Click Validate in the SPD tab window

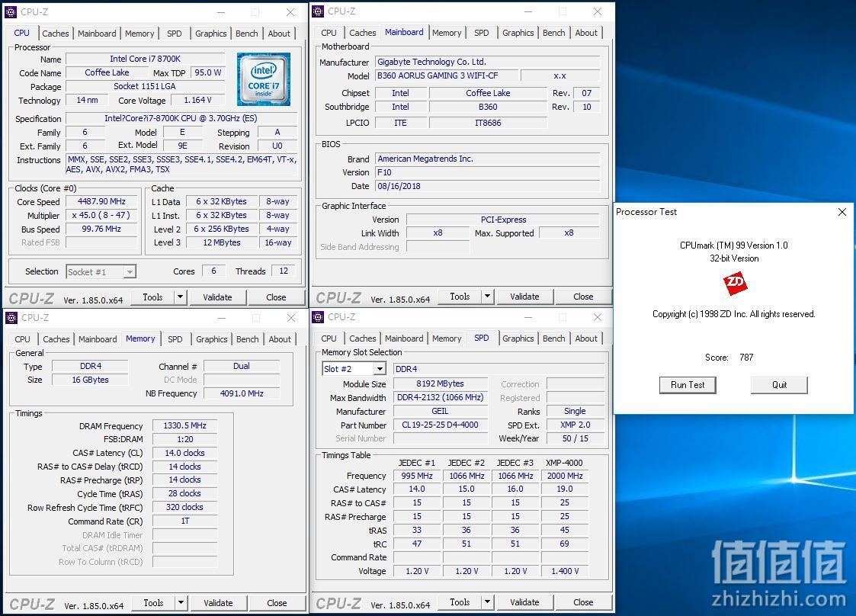point(524,602)
